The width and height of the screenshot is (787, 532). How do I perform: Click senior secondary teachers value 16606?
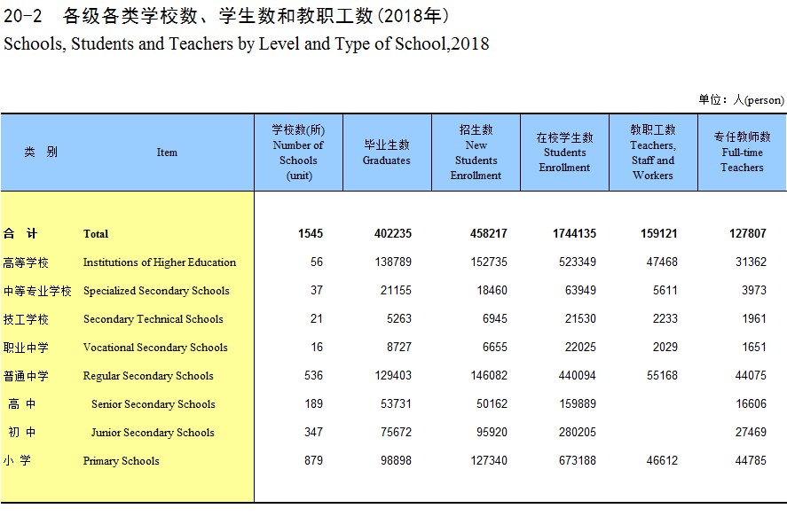tap(751, 404)
